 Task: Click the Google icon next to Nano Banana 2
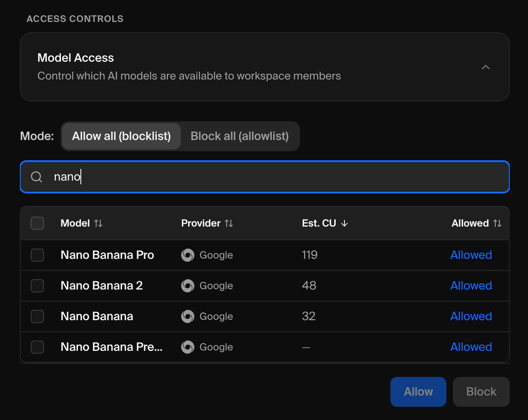point(187,286)
